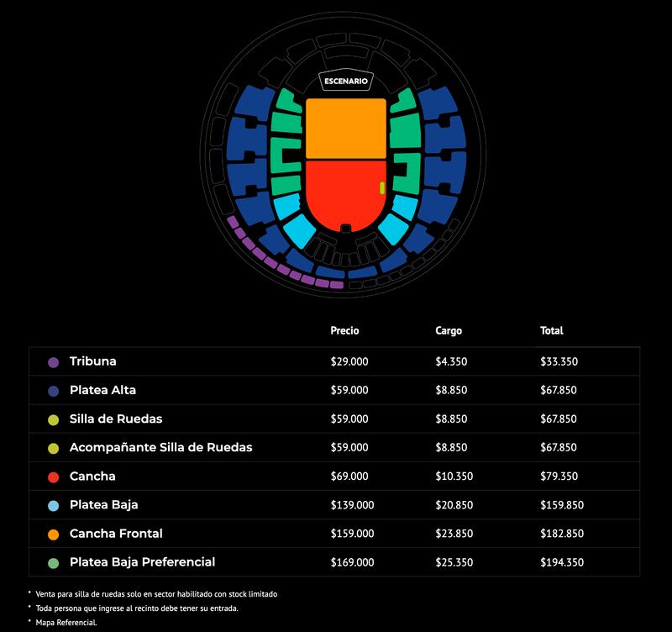This screenshot has width=672, height=632.
Task: Click the Escenario stage label on map
Action: [345, 82]
